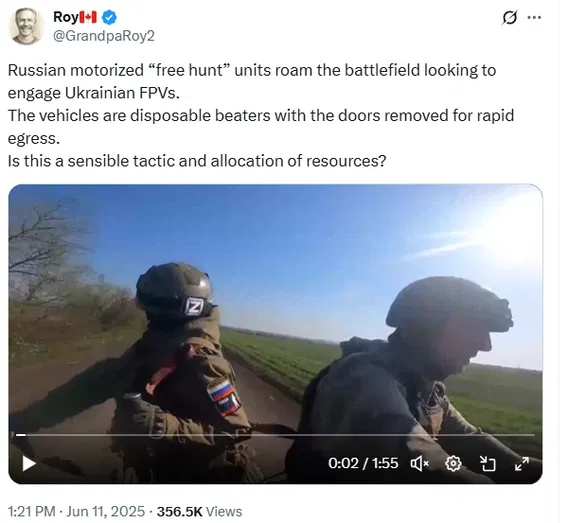Screen dimensions: 568x523
Task: View analytics via 356.5K Views
Action: point(199,511)
